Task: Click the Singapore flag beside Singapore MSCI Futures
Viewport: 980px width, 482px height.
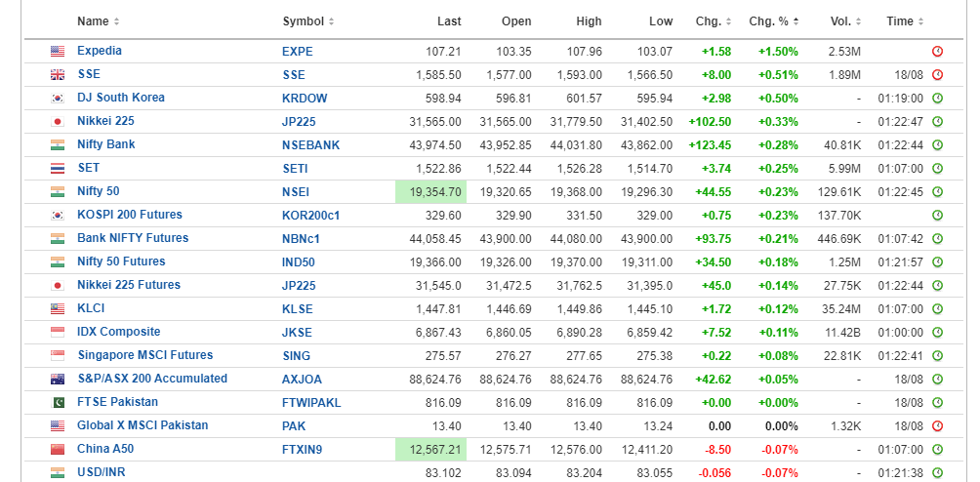Action: click(x=58, y=356)
